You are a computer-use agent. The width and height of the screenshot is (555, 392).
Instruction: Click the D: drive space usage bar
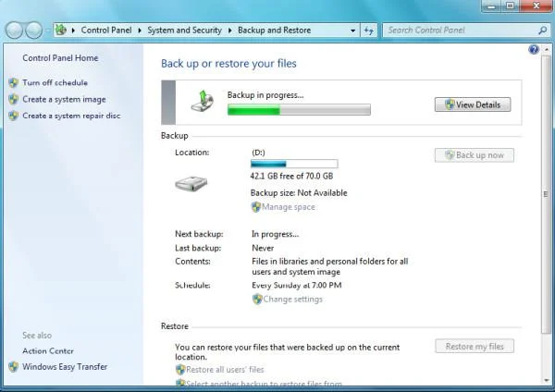pyautogui.click(x=294, y=164)
